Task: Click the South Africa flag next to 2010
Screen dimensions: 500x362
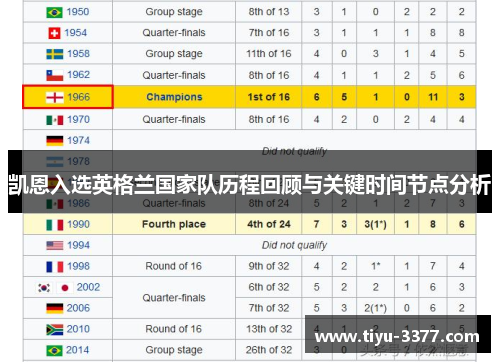Action: (x=55, y=330)
